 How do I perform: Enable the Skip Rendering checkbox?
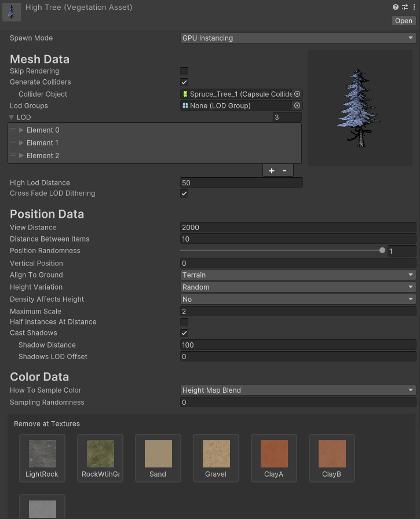click(x=184, y=71)
